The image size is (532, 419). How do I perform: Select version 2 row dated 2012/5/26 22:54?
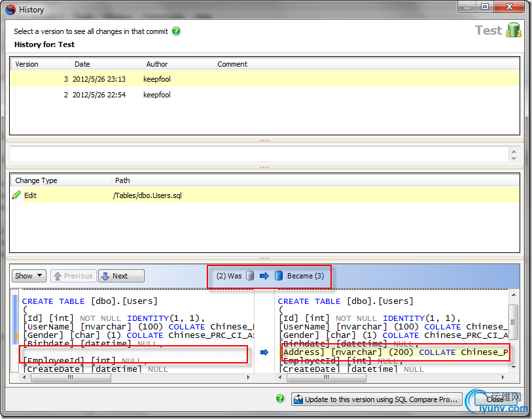[x=264, y=95]
